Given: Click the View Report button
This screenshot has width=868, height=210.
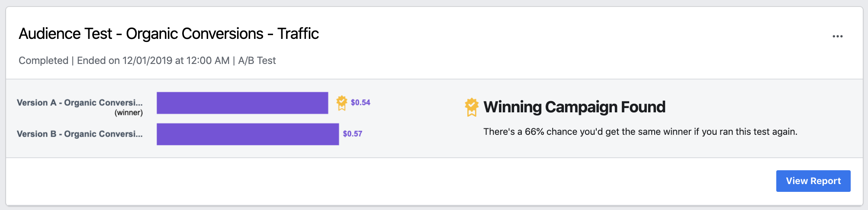Looking at the screenshot, I should click(813, 181).
